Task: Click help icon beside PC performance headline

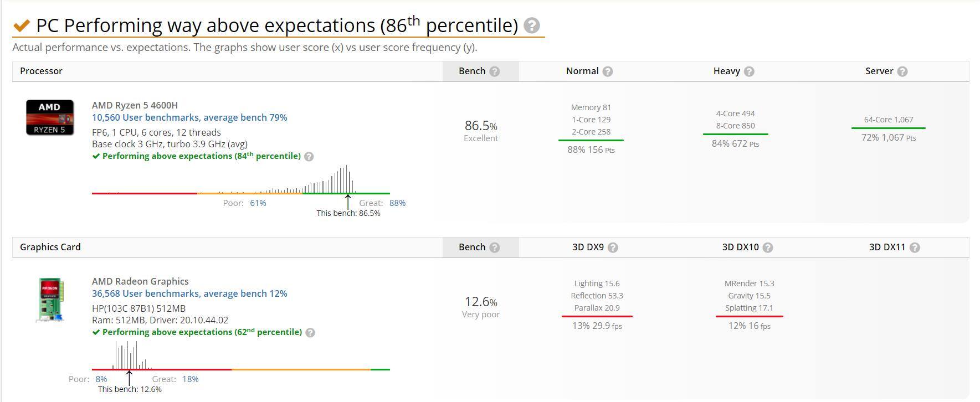Action: [x=531, y=25]
